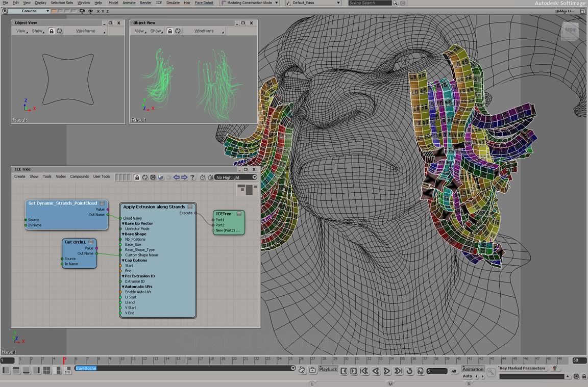Screen dimensions: 588x387
Task: Open the ICE Tree help with the question mark icon
Action: (x=192, y=177)
